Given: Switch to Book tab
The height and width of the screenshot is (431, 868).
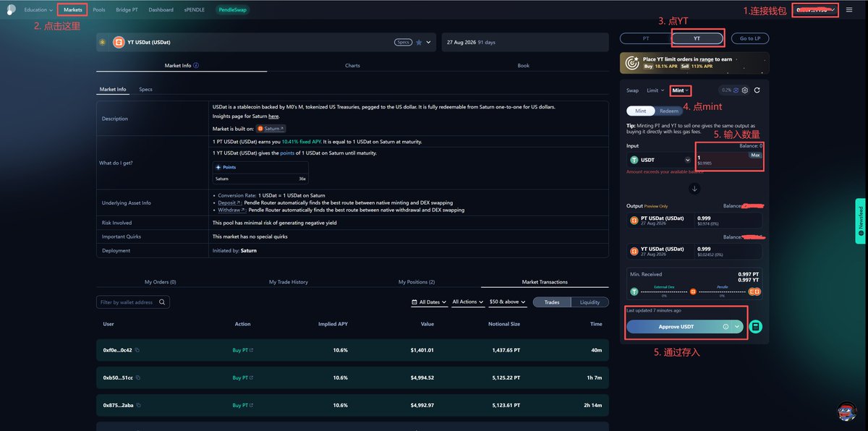Looking at the screenshot, I should pyautogui.click(x=523, y=65).
